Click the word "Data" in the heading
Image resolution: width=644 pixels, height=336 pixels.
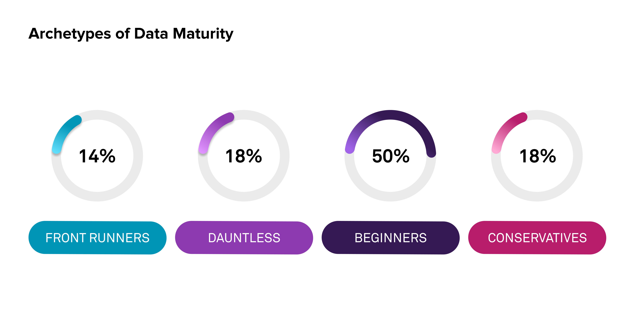click(x=151, y=34)
